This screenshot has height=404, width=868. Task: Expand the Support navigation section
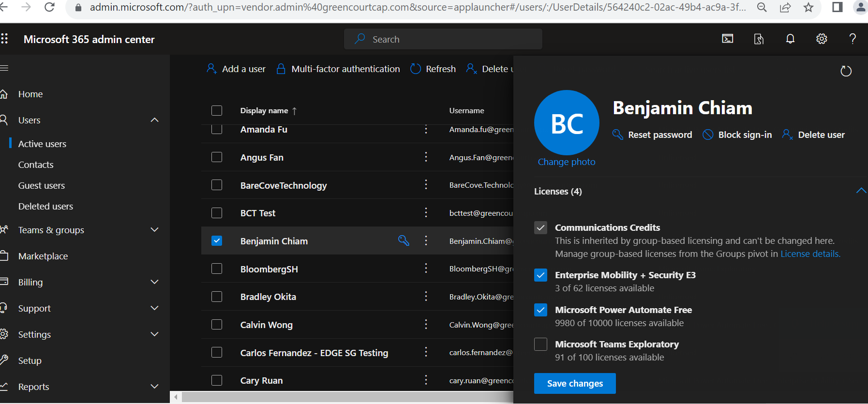click(154, 308)
